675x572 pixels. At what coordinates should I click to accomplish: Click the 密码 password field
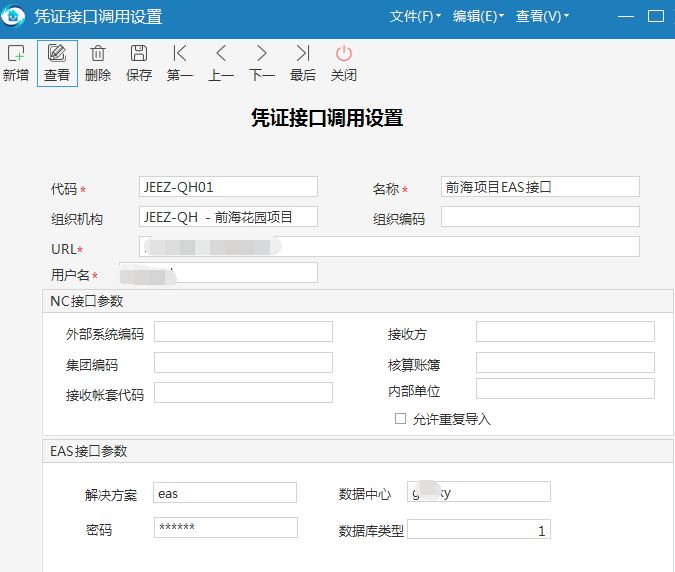pyautogui.click(x=226, y=528)
